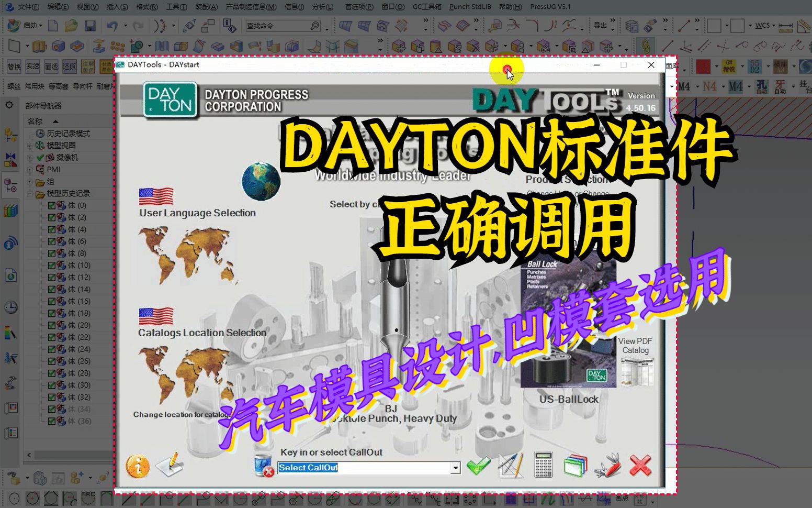Toggle checkbox for 体 (26)

(x=52, y=361)
